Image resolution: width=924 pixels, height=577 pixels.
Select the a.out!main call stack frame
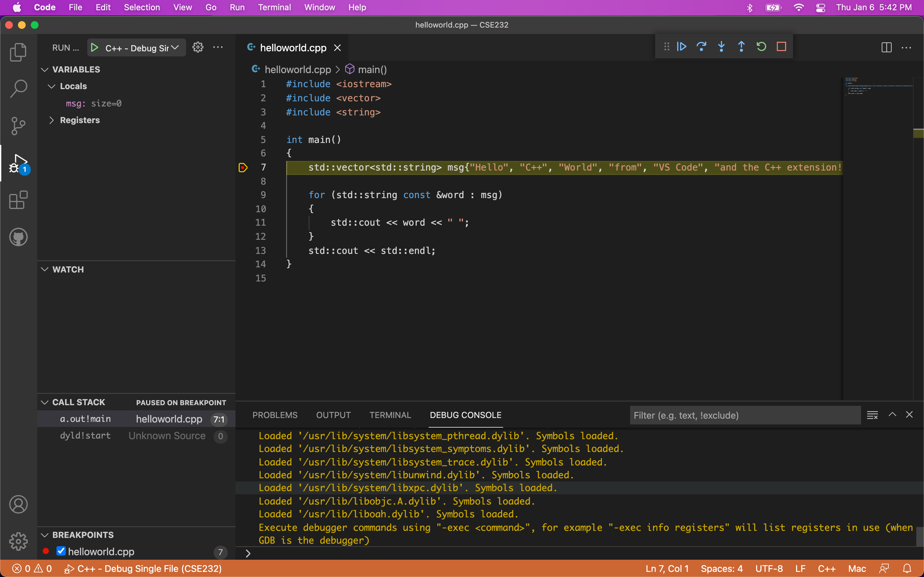(85, 419)
